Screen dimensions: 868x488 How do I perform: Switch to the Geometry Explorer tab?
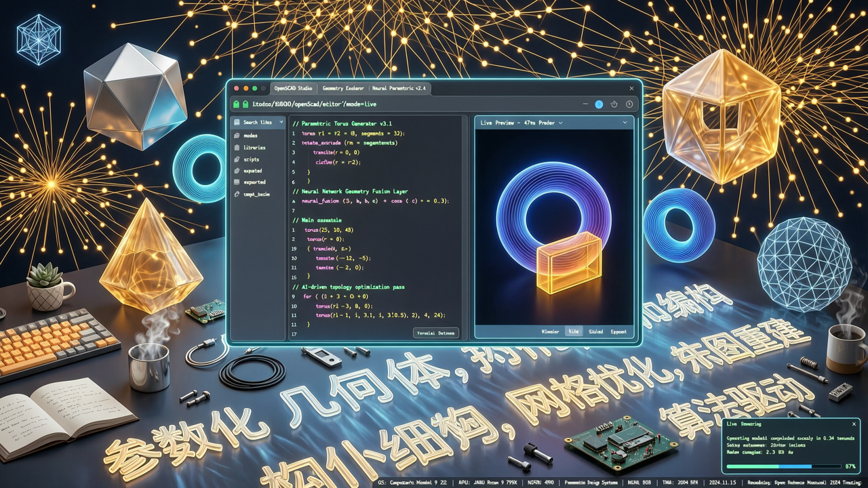click(343, 89)
